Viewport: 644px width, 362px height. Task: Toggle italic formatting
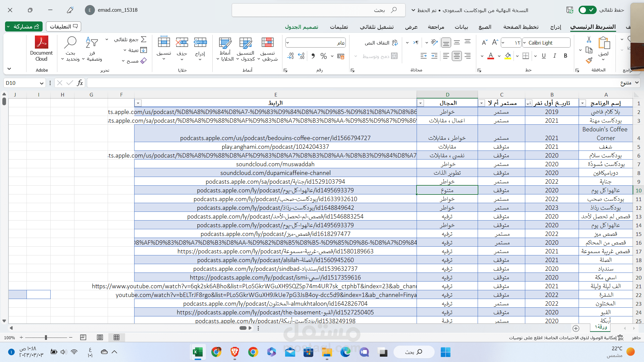point(554,56)
